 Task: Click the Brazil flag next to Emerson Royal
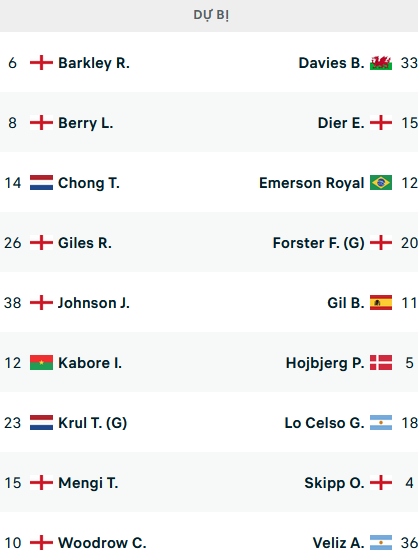point(381,183)
